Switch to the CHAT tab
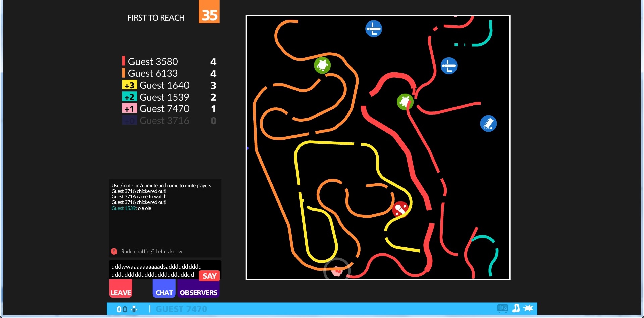 click(164, 292)
